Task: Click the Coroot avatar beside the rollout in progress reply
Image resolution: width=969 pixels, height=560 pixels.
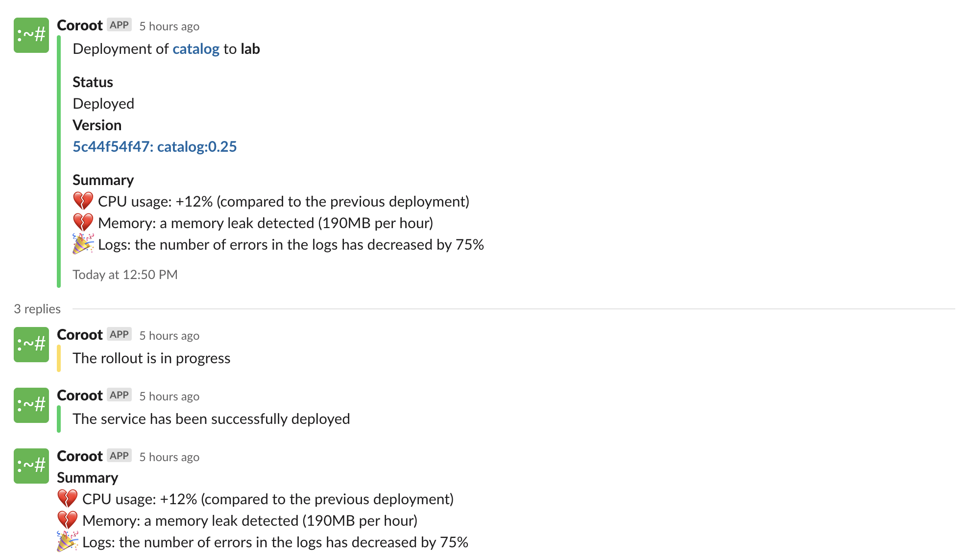Action: pyautogui.click(x=31, y=345)
